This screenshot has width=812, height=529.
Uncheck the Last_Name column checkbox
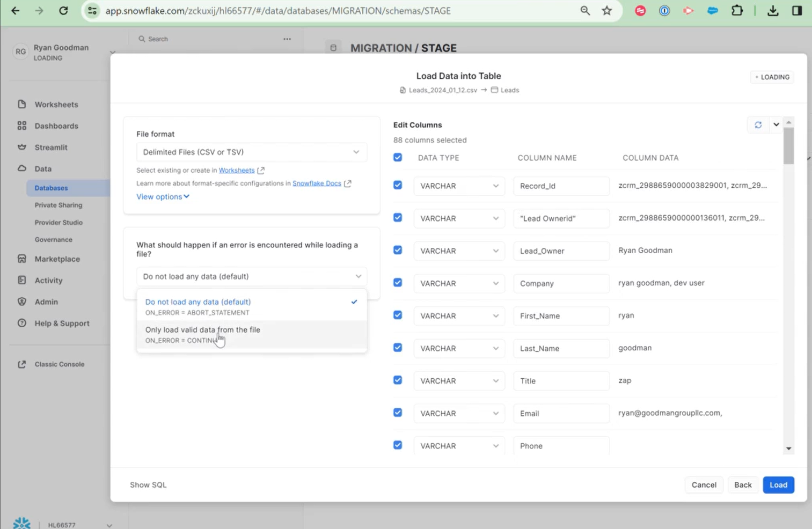(398, 348)
